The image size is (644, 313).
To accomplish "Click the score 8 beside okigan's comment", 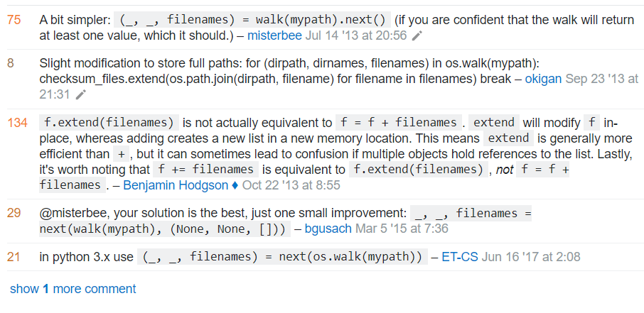I will 11,63.
